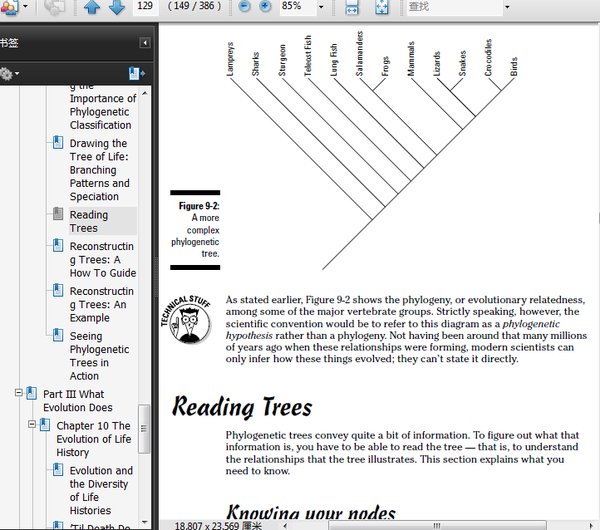The image size is (600, 530).
Task: Click the 'Birds' label on the tree
Action: point(514,67)
